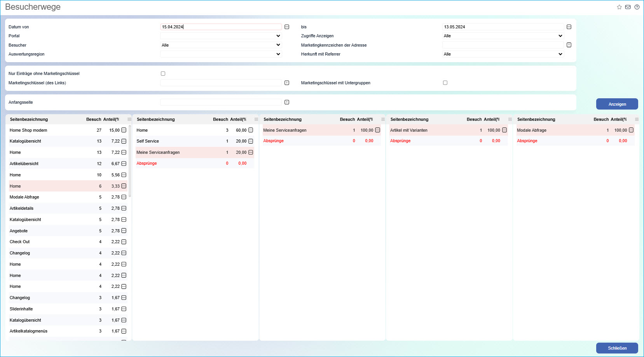The image size is (644, 357).
Task: Click the Schließen button
Action: (x=617, y=348)
